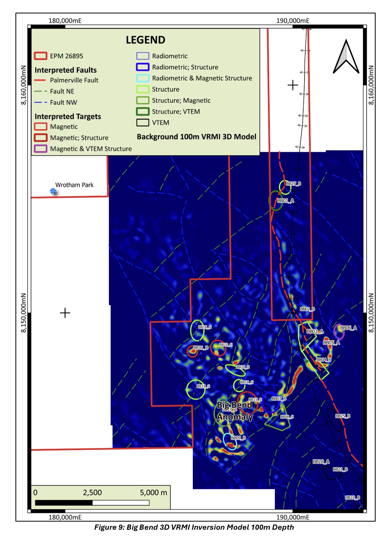Click the BB27_B target label
Image resolution: width=392 pixels, height=542 pixels.
[x=294, y=184]
